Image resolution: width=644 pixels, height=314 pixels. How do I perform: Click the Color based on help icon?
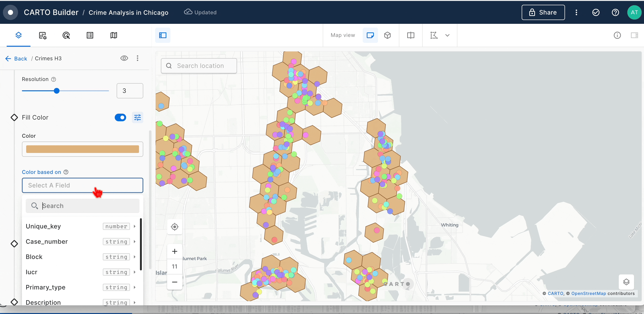pos(66,172)
